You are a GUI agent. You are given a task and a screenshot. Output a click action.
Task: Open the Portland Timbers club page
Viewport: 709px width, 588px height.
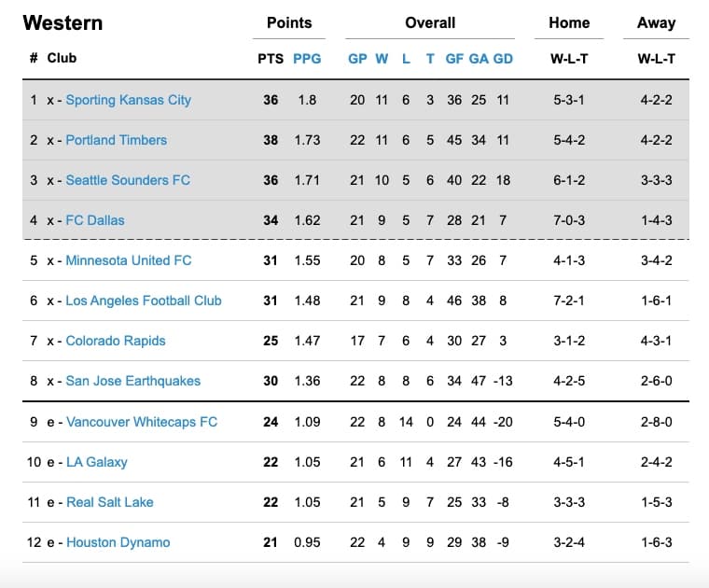coord(116,140)
